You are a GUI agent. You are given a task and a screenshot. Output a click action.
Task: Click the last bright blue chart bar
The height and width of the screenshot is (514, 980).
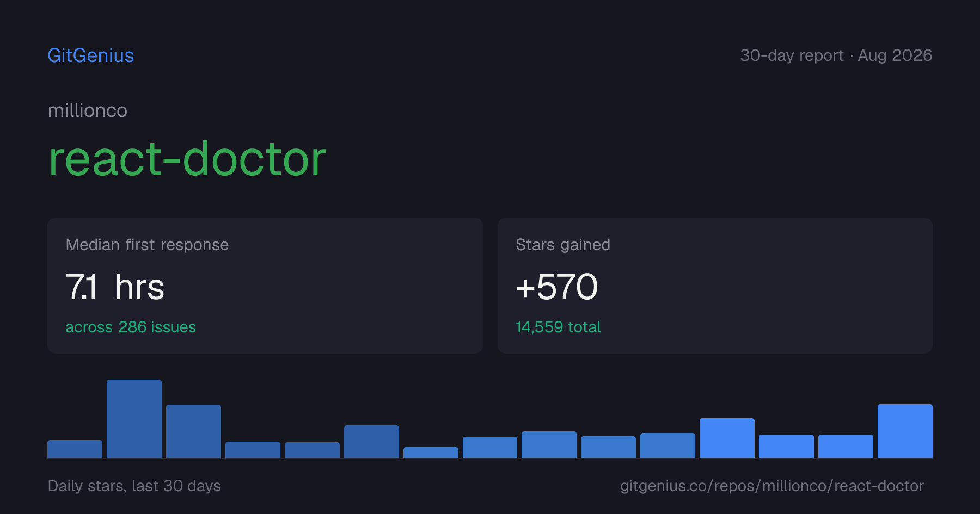coord(905,431)
